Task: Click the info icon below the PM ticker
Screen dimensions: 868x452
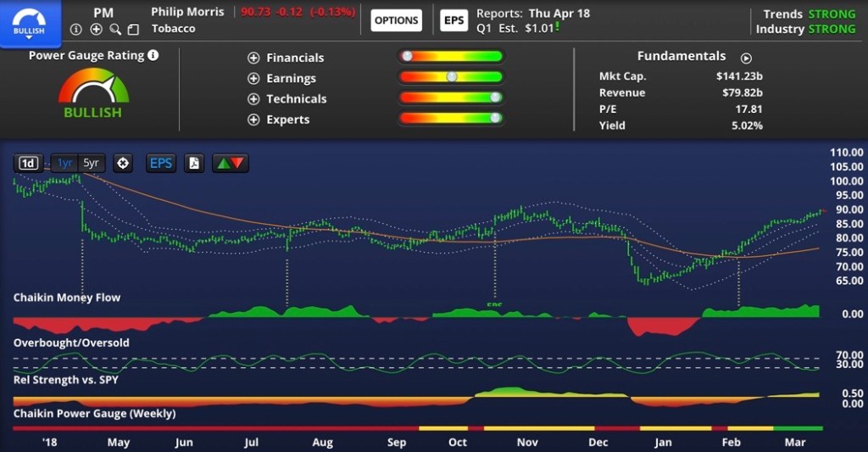Action: coord(76,30)
